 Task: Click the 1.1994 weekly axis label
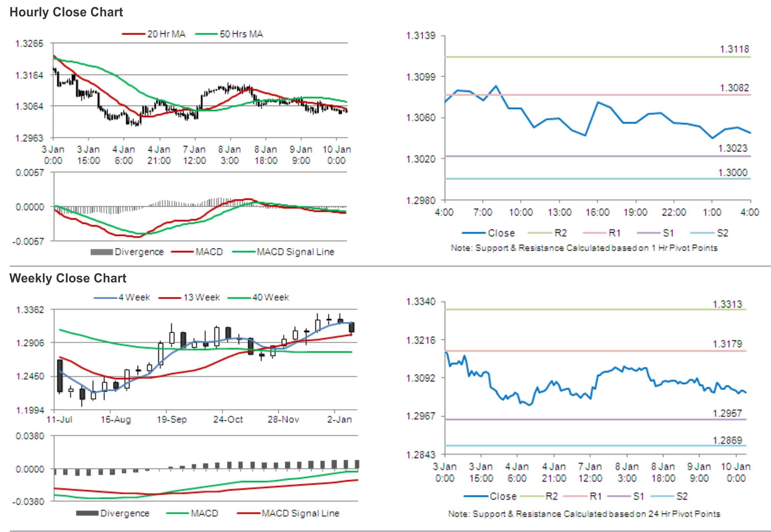tap(30, 410)
